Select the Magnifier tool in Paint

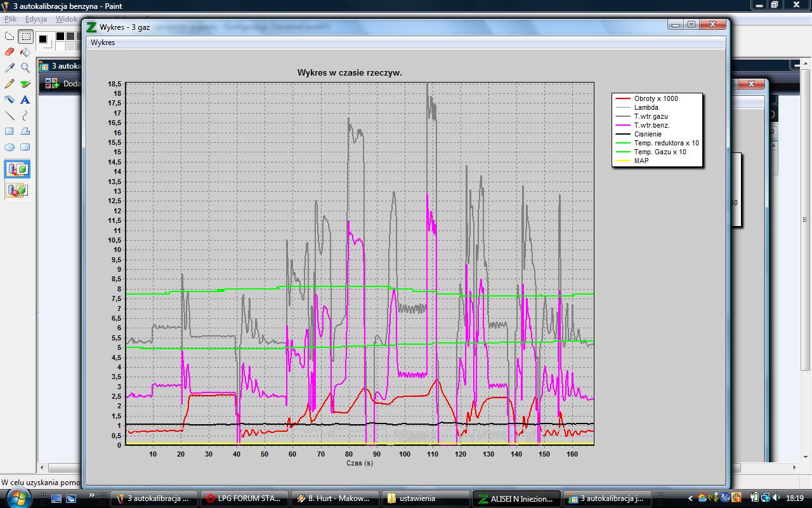tap(25, 67)
